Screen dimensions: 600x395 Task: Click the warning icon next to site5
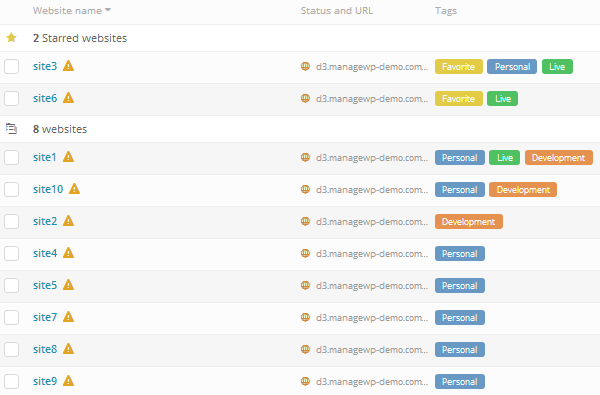(x=68, y=285)
